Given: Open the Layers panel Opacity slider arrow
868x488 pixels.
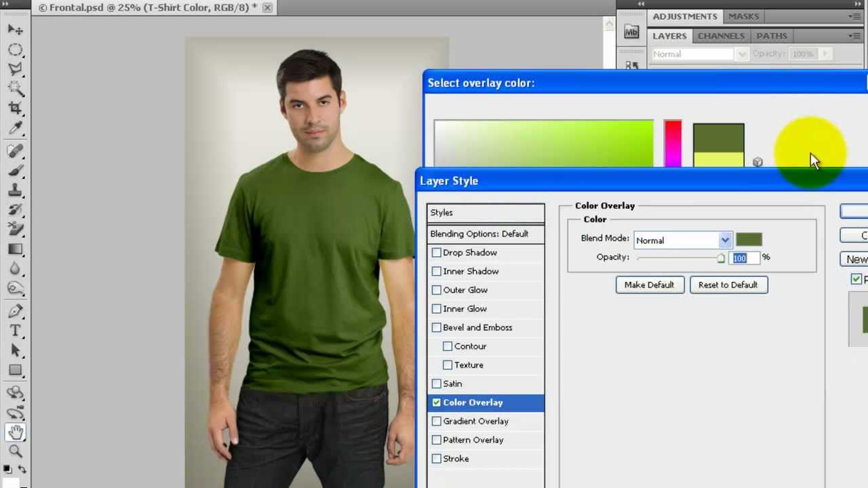Looking at the screenshot, I should [x=825, y=54].
